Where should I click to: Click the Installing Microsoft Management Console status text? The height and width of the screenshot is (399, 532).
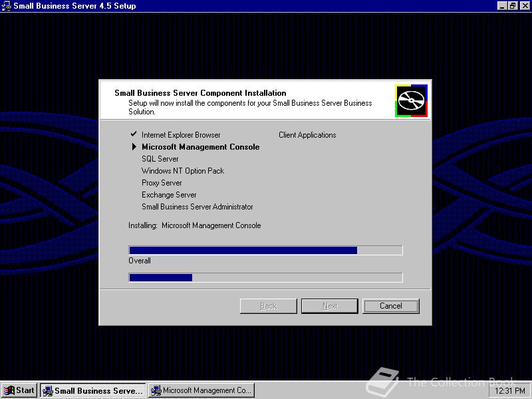click(x=194, y=225)
